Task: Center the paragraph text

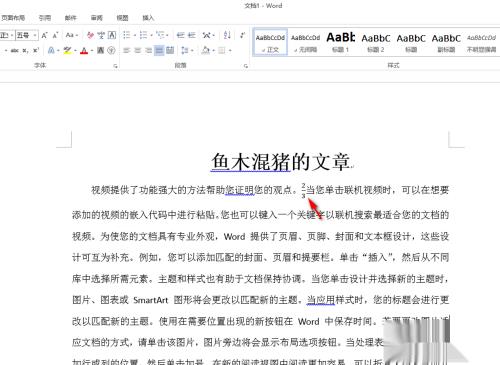Action: point(138,50)
